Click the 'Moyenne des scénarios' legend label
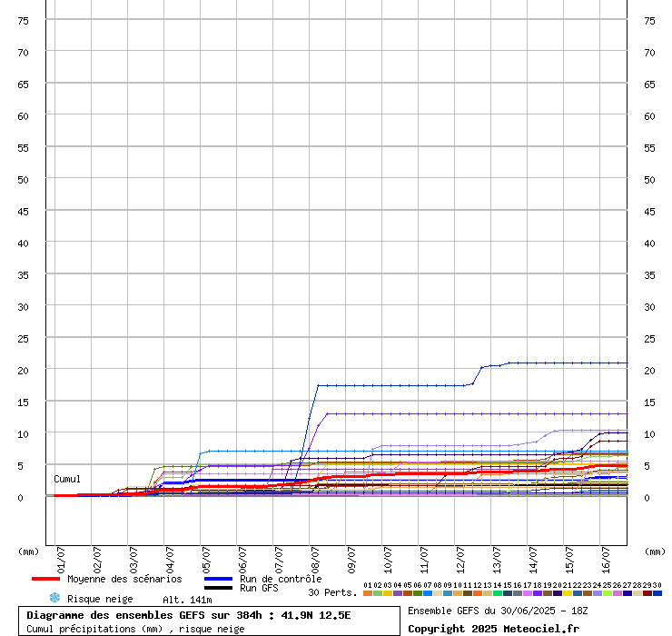 124,579
